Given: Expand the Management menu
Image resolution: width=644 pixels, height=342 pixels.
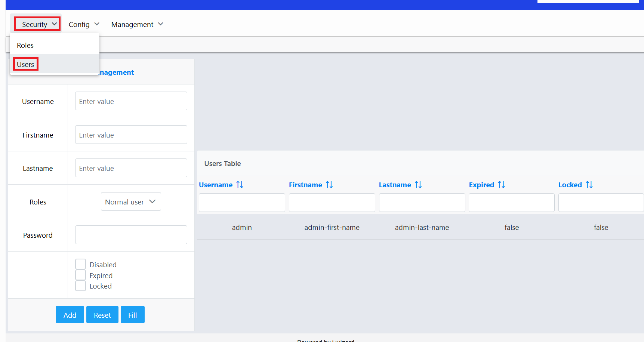Looking at the screenshot, I should click(x=137, y=24).
